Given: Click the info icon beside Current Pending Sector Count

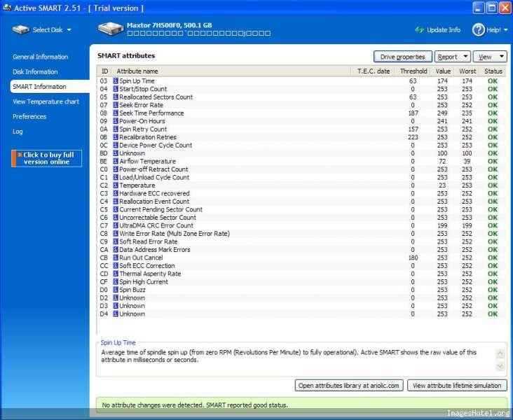Looking at the screenshot, I should 116,209.
